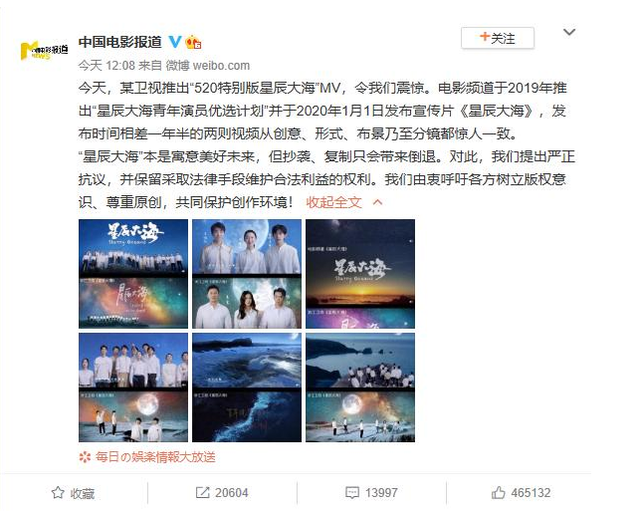Toggle the 收藏 star to favorite post
Screen dimensions: 640x512
[x=73, y=493]
